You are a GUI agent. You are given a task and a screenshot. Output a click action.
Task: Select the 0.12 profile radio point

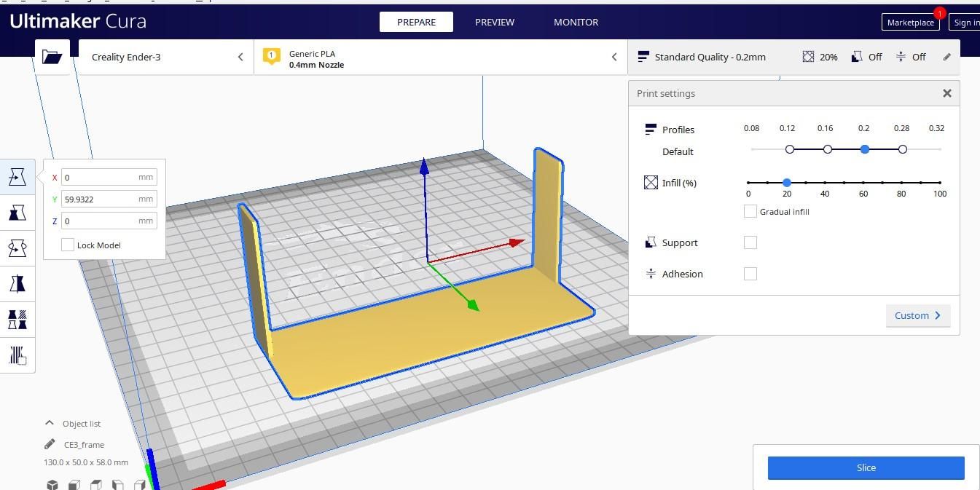[x=790, y=149]
